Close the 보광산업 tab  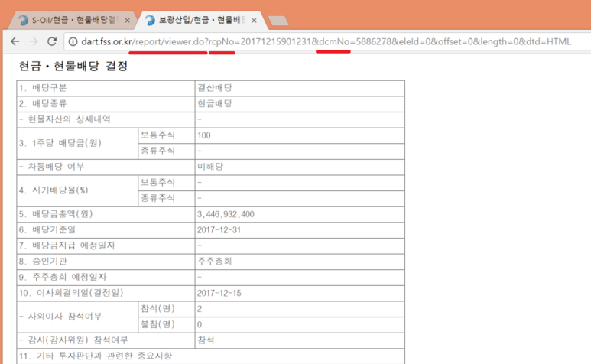click(254, 21)
